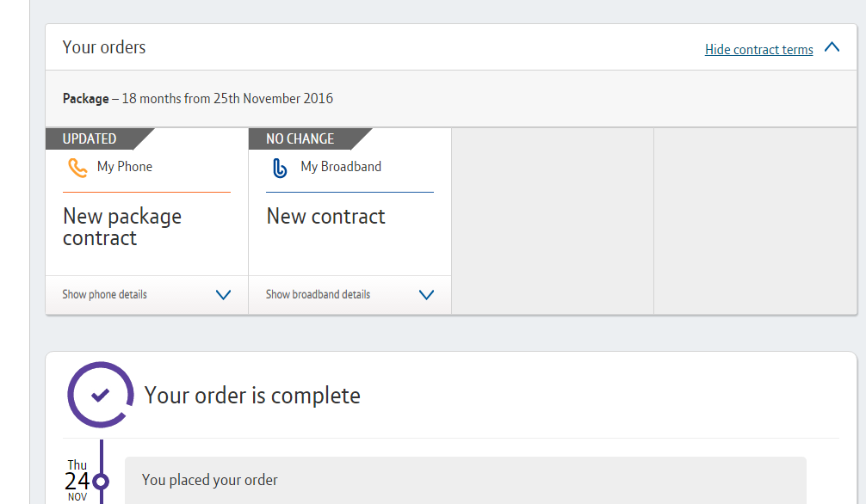Viewport: 866px width, 504px height.
Task: Click the NO CHANGE status badge
Action: (300, 138)
